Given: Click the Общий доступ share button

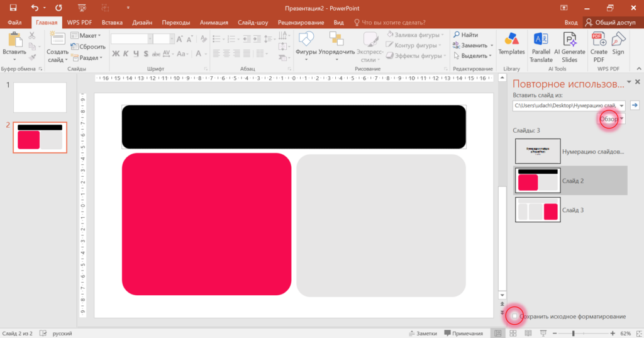Looking at the screenshot, I should (x=611, y=23).
